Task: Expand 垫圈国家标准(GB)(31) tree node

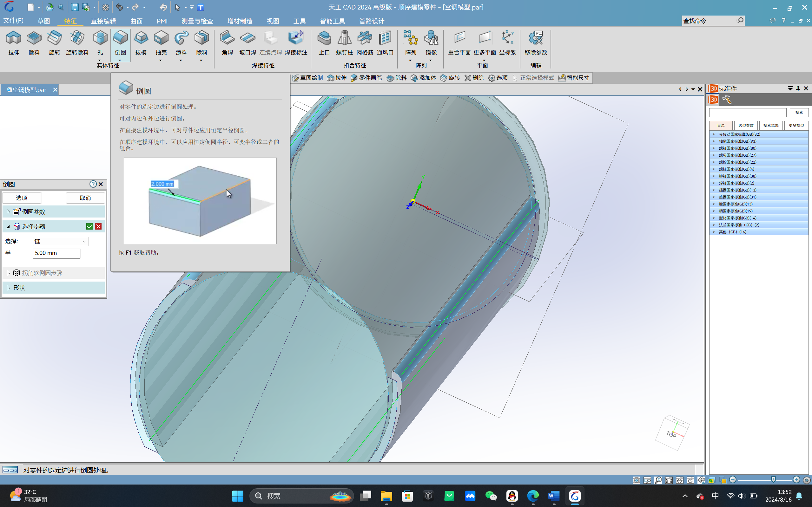Action: coord(714,197)
